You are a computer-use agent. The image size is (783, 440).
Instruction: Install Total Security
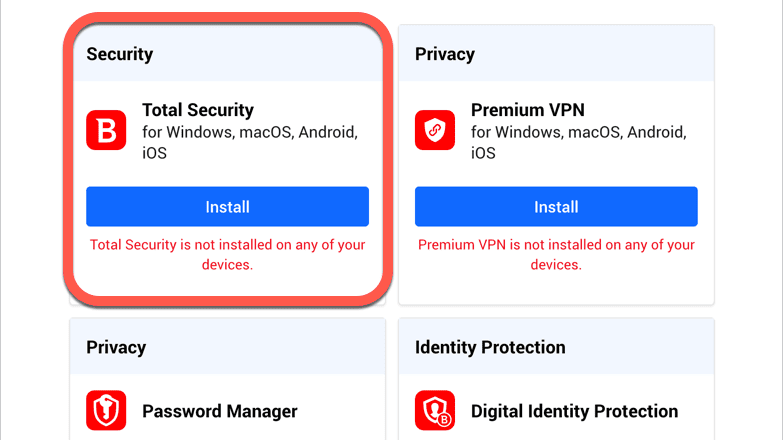coord(227,207)
